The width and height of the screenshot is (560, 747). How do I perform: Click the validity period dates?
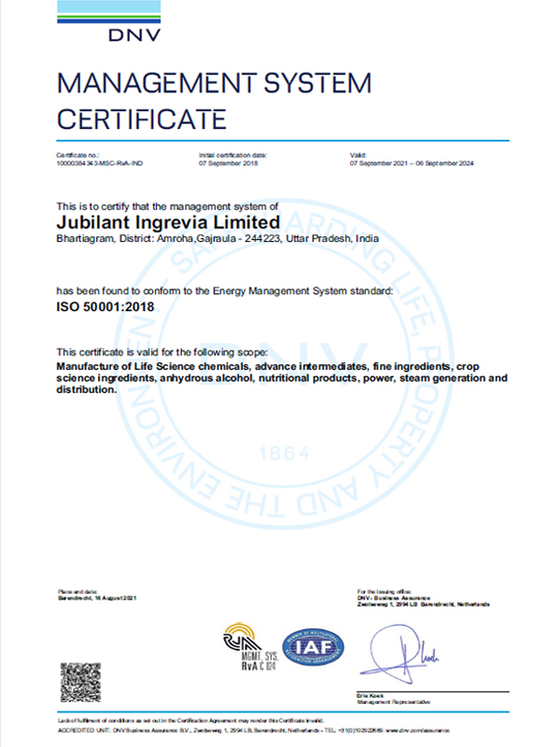(x=412, y=163)
